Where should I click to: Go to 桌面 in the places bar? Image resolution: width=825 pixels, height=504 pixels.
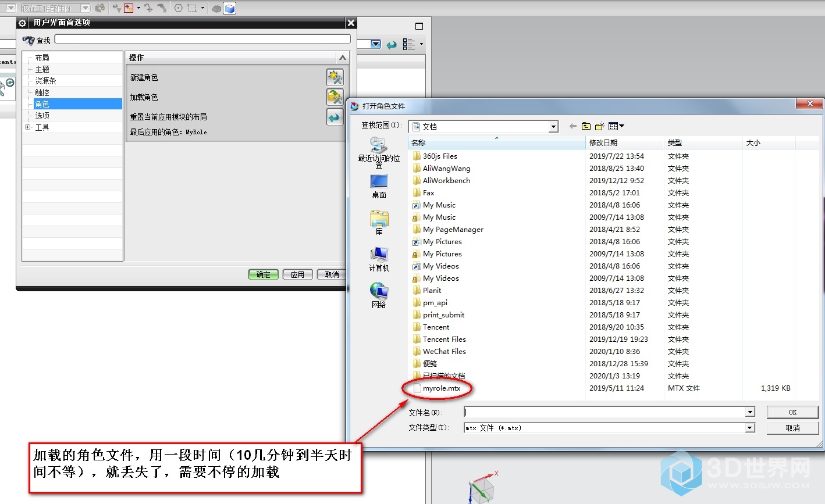click(x=379, y=187)
